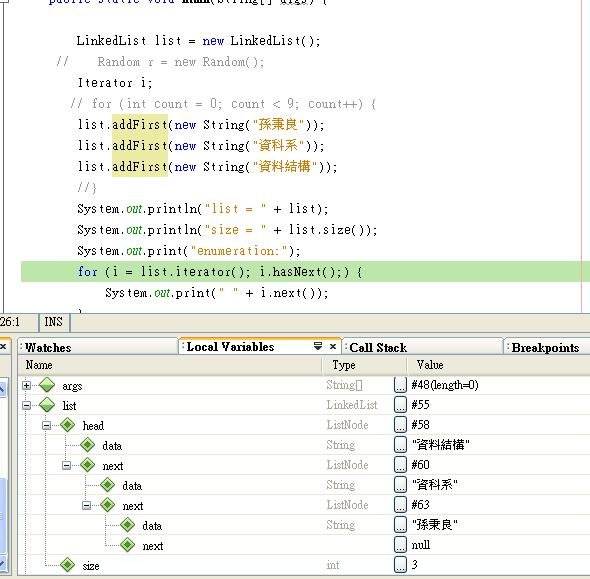Click diamond icon of data "孫秉良" row
The width and height of the screenshot is (590, 579).
click(127, 525)
